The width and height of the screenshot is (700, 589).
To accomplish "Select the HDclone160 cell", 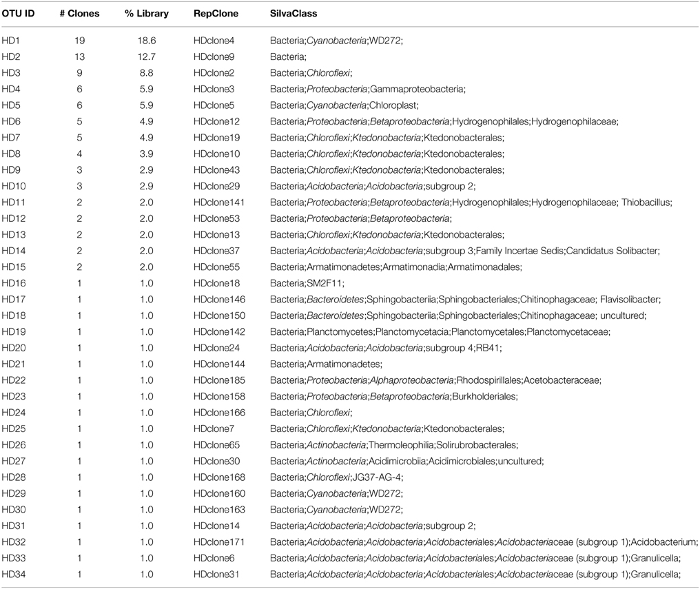I will [x=219, y=493].
